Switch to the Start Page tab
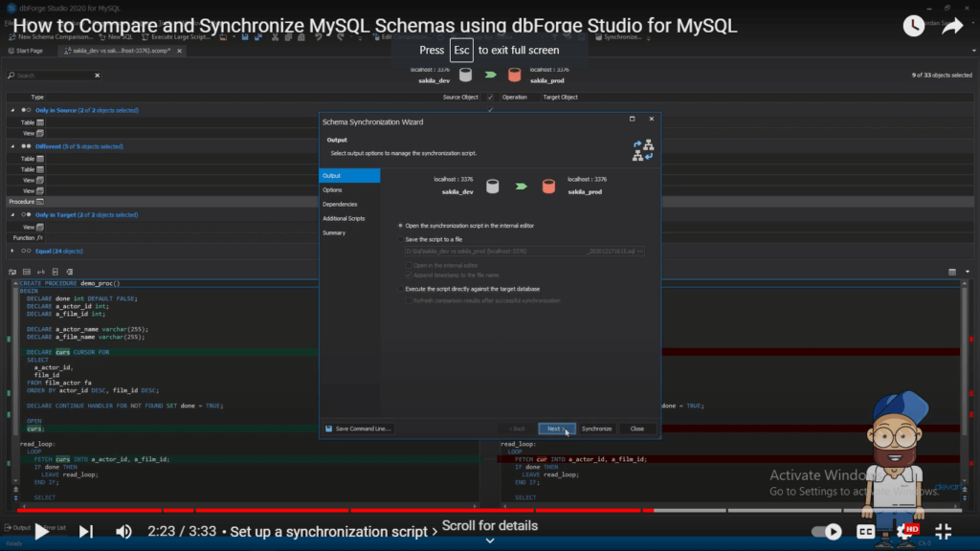 [26, 51]
